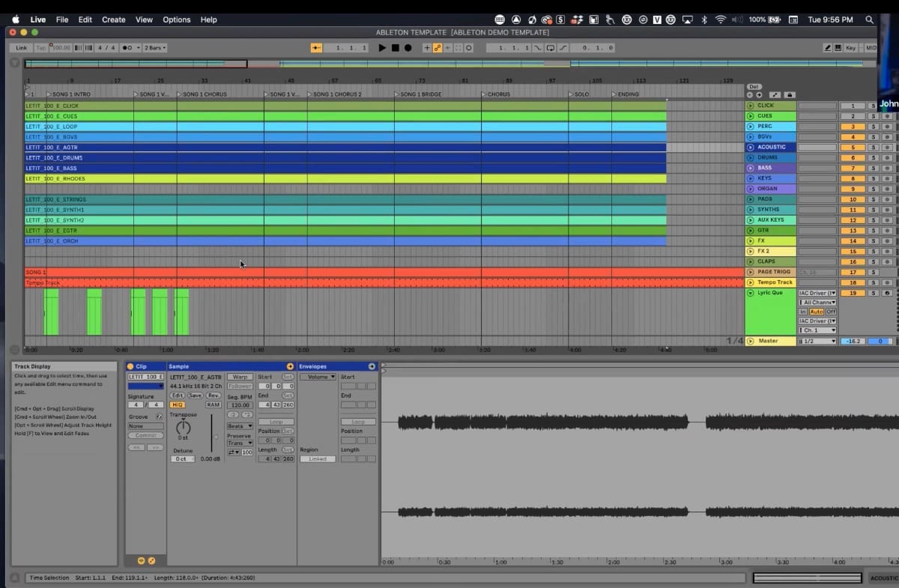Select Auto monitoring on Lyric Que
The height and width of the screenshot is (588, 899).
tap(816, 312)
